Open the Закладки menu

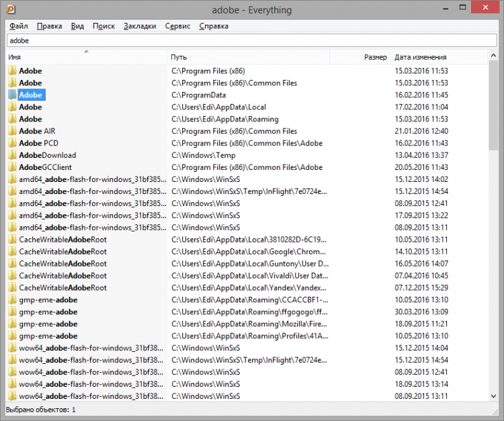(x=140, y=26)
